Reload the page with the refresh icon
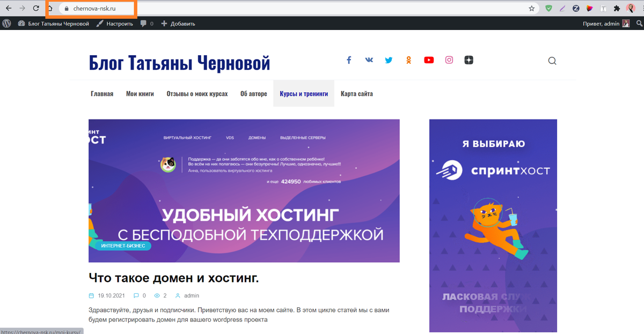This screenshot has width=644, height=334. tap(36, 8)
